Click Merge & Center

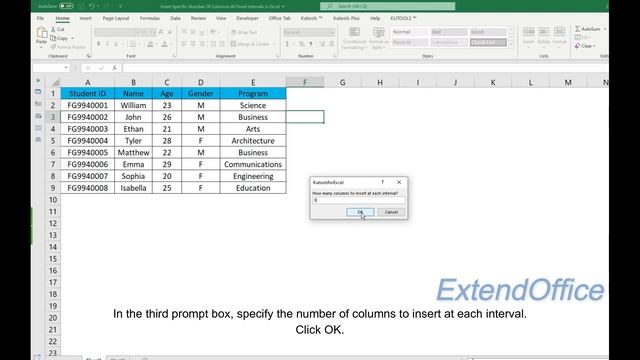(251, 44)
